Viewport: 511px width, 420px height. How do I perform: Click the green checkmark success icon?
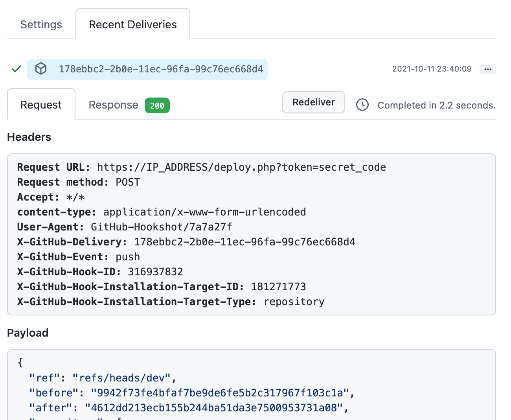point(17,69)
